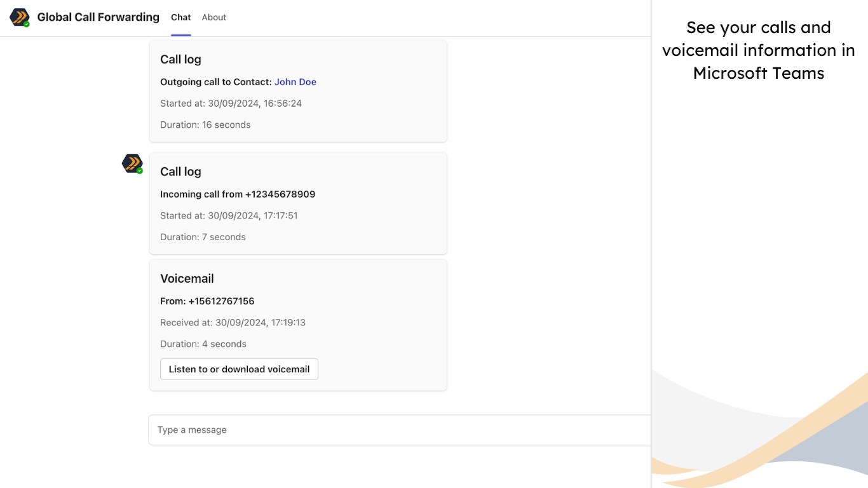This screenshot has height=488, width=868.
Task: Open the John Doe contact link
Action: tap(295, 82)
